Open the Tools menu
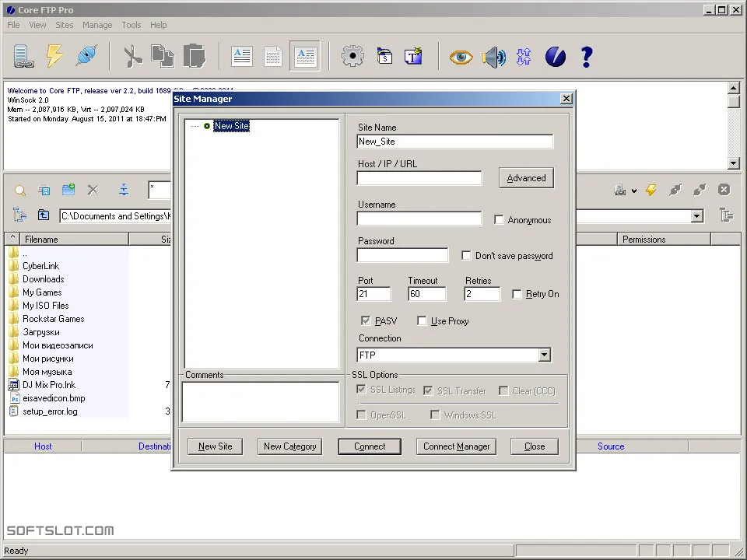Screen dimensions: 747x560 pos(131,25)
